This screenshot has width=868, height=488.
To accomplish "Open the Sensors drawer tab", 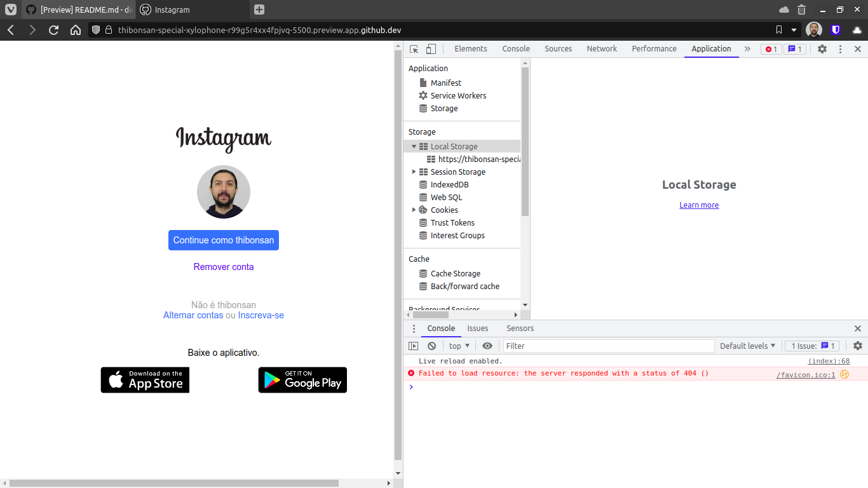I will coord(520,329).
